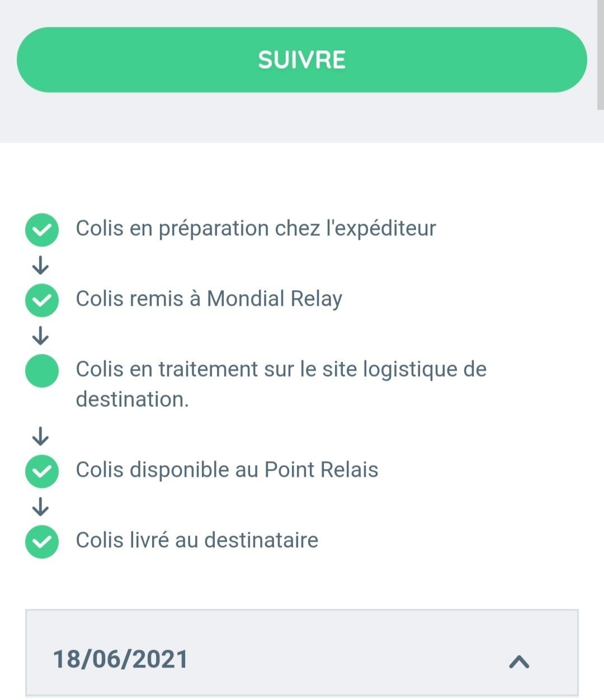Click the arrow below the préparation step
Image resolution: width=604 pixels, height=700 pixels.
coord(40,266)
